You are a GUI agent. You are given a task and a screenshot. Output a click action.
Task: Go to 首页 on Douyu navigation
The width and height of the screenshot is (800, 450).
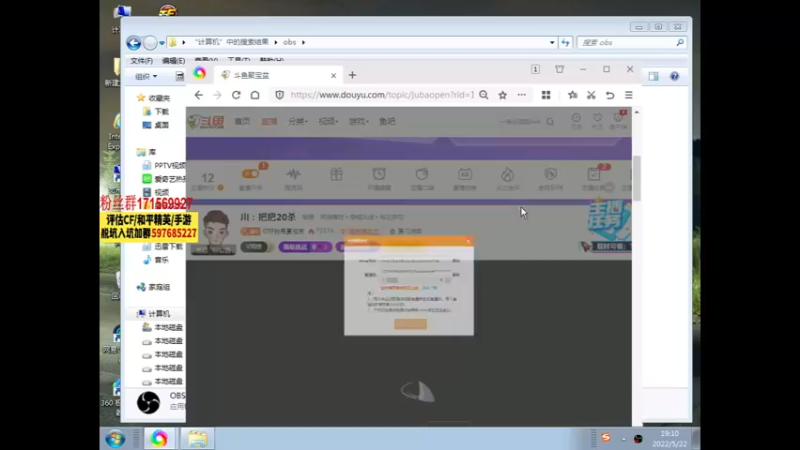242,121
